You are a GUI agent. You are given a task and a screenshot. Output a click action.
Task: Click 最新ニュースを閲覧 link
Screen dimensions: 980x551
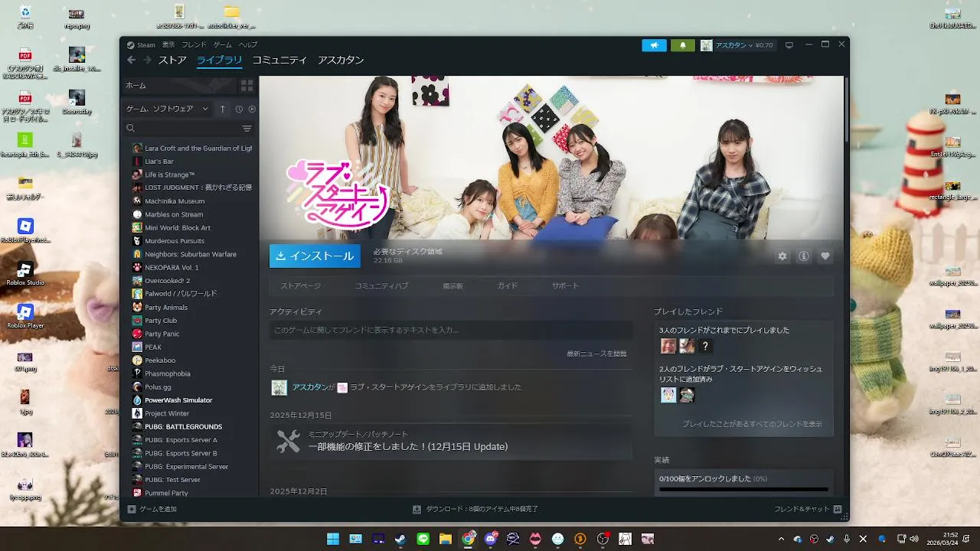click(x=596, y=354)
